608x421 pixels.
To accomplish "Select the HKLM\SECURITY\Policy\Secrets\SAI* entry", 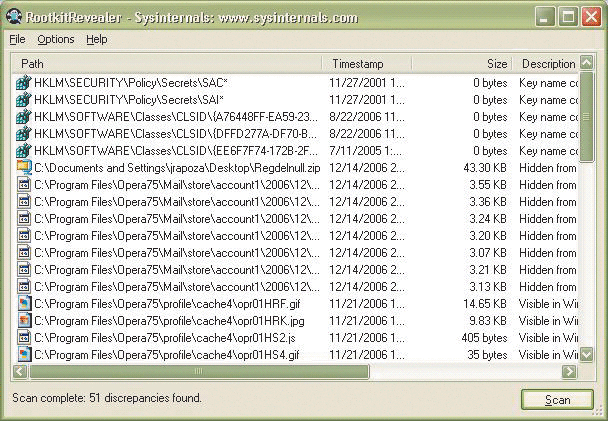I will pos(129,100).
